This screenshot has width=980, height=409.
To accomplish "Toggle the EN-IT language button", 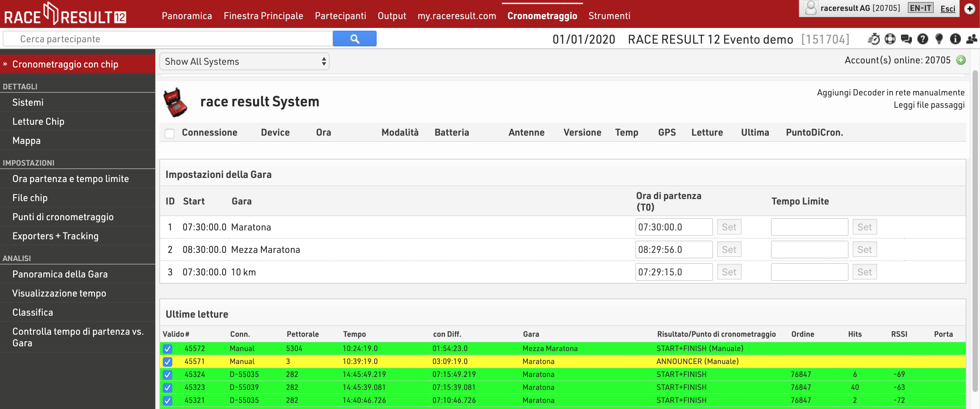I will click(x=920, y=8).
